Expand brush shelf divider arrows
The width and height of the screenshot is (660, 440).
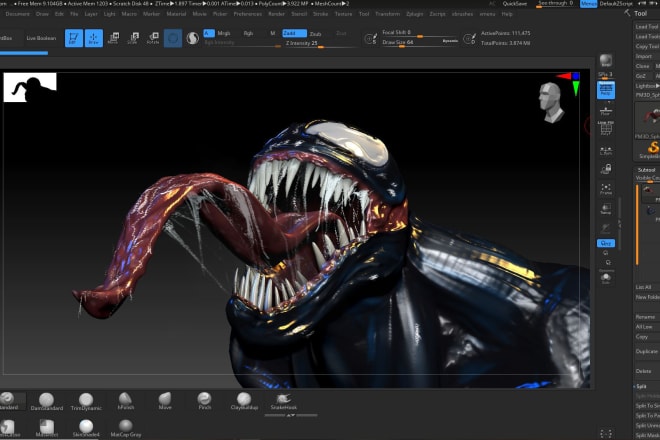click(x=290, y=415)
